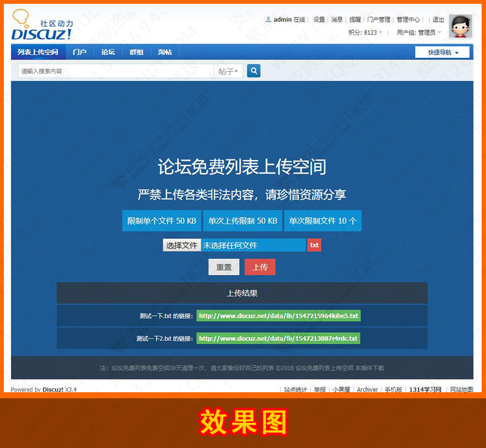Switch to the 论坛 forum tab

tap(107, 52)
